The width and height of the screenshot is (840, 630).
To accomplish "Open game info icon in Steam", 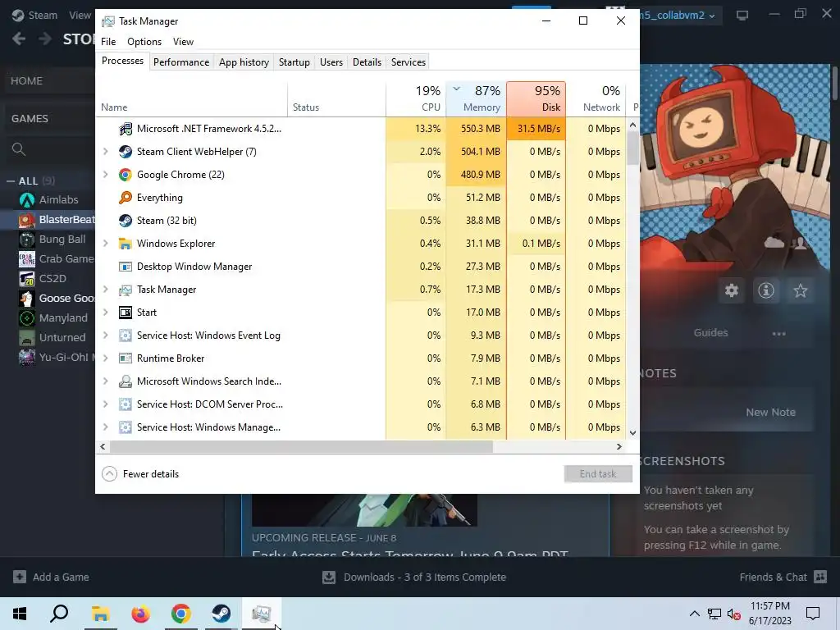I will click(766, 290).
